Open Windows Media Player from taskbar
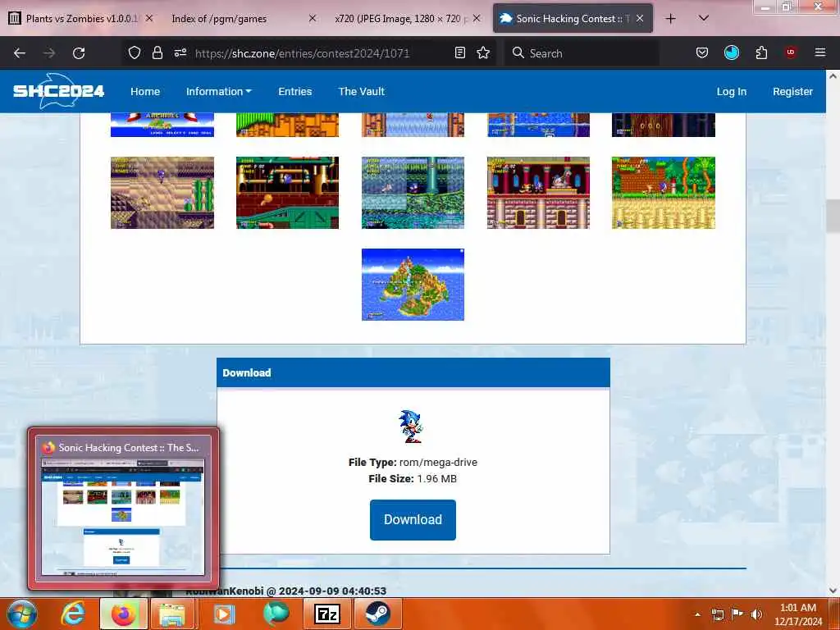This screenshot has width=840, height=630. click(x=224, y=614)
